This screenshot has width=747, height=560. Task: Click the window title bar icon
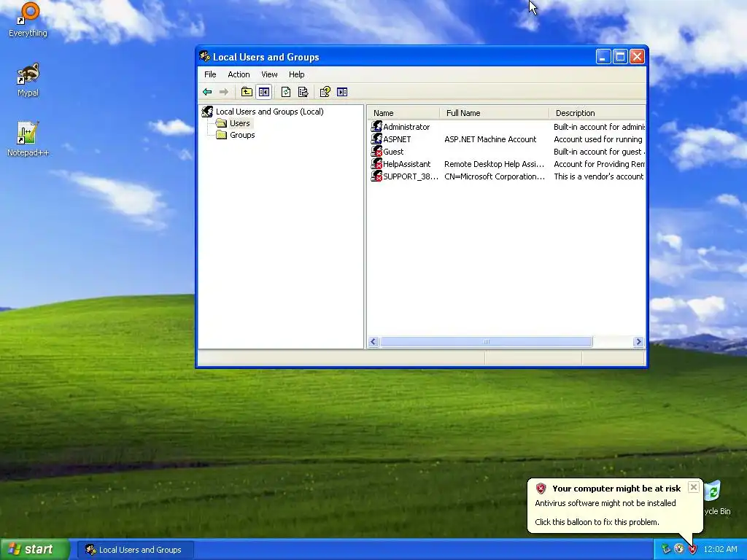205,57
